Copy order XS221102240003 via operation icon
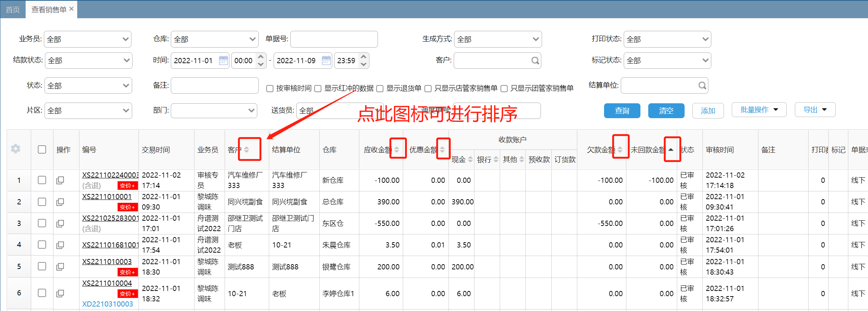The width and height of the screenshot is (868, 311). click(60, 180)
